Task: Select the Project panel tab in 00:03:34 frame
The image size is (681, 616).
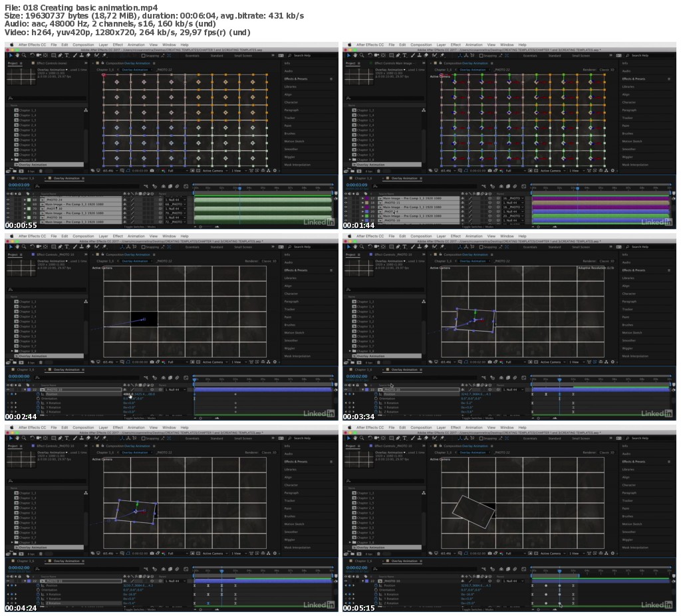Action: coord(350,255)
